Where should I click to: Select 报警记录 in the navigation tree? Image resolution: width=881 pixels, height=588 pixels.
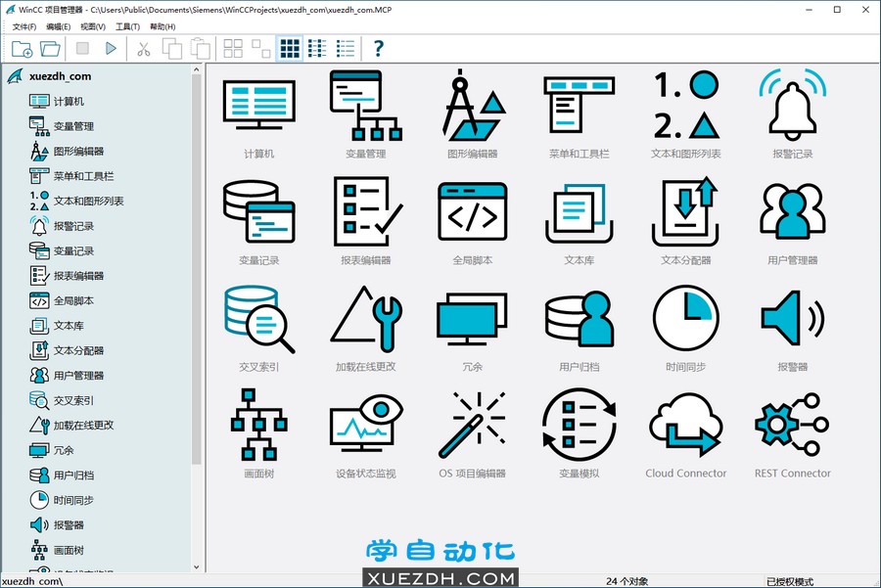tap(73, 226)
